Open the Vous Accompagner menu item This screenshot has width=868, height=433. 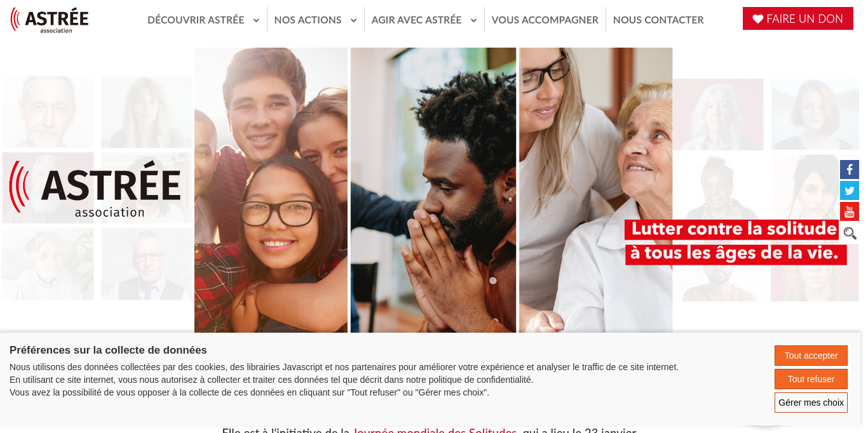tap(545, 20)
